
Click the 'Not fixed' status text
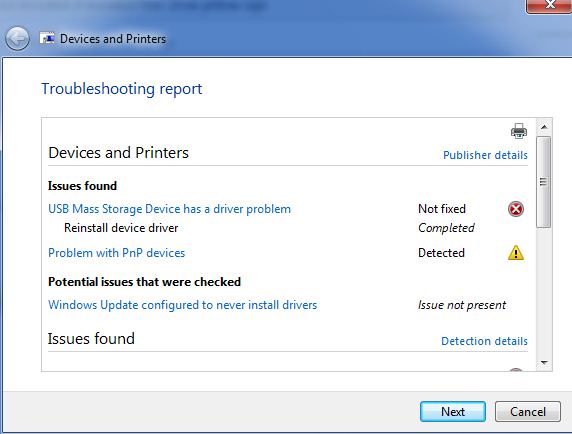coord(442,209)
